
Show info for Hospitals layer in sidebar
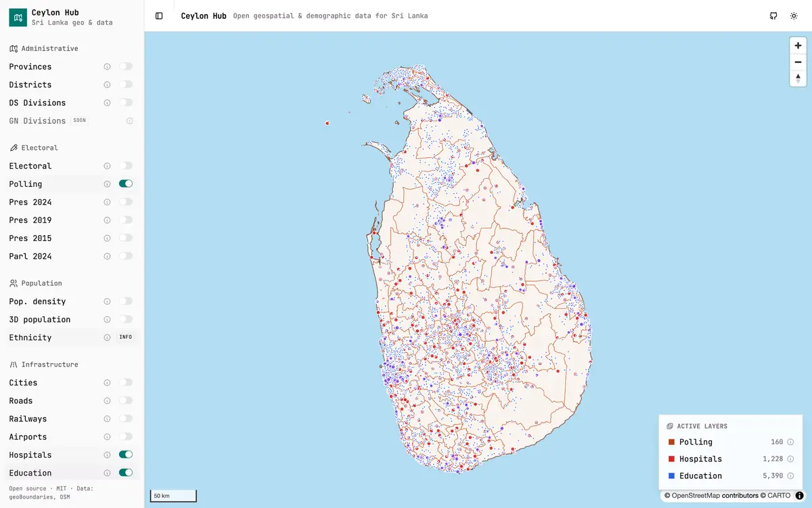tap(107, 455)
